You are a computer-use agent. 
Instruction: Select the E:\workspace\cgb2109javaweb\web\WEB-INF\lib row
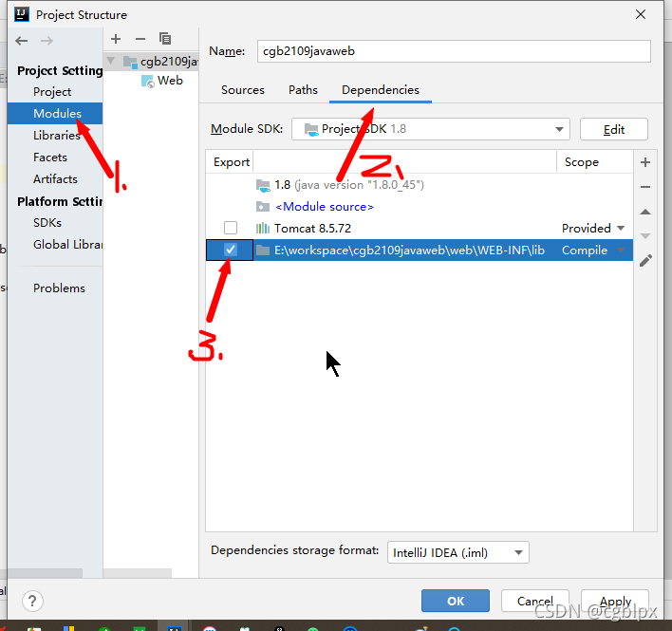420,251
